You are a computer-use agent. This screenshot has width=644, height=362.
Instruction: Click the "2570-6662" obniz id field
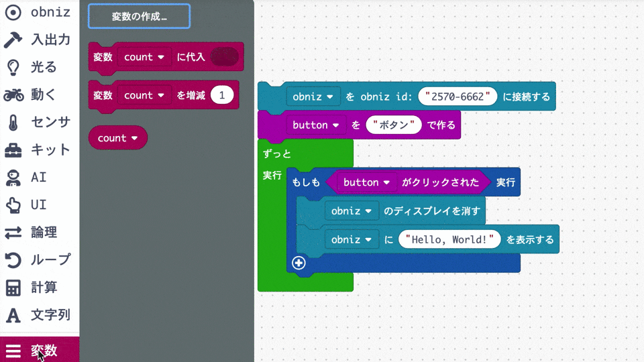point(458,97)
